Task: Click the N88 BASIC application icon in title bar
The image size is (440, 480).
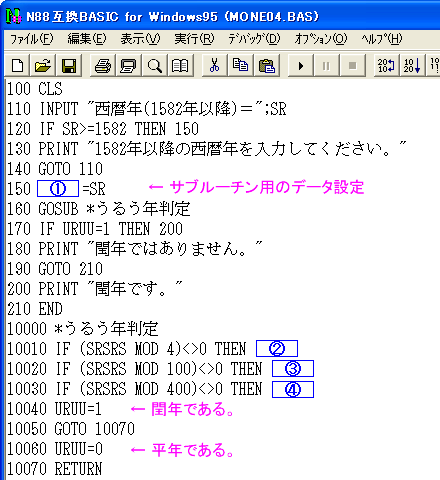Action: tap(14, 16)
